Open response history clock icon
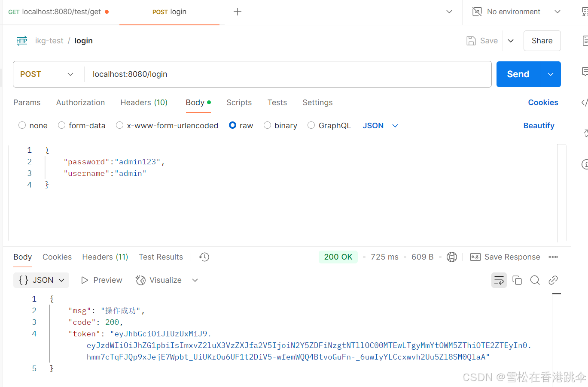Image resolution: width=588 pixels, height=387 pixels. click(204, 257)
